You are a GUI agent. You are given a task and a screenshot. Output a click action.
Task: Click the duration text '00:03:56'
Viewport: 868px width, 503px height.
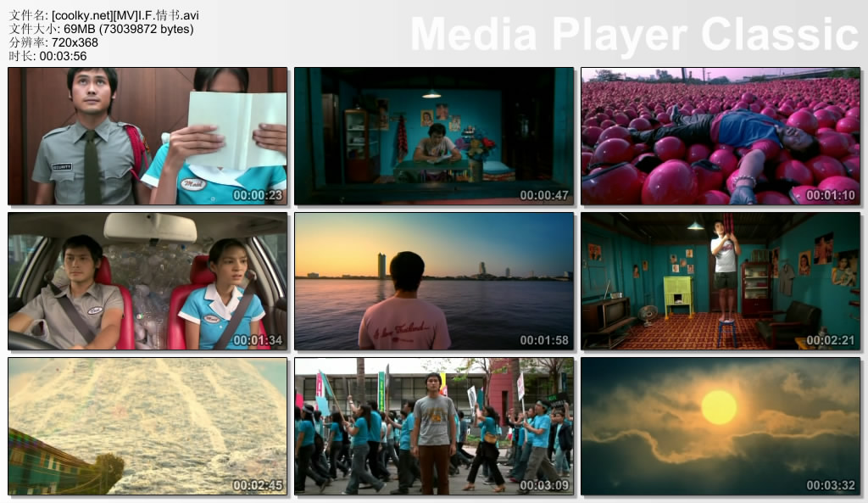63,56
